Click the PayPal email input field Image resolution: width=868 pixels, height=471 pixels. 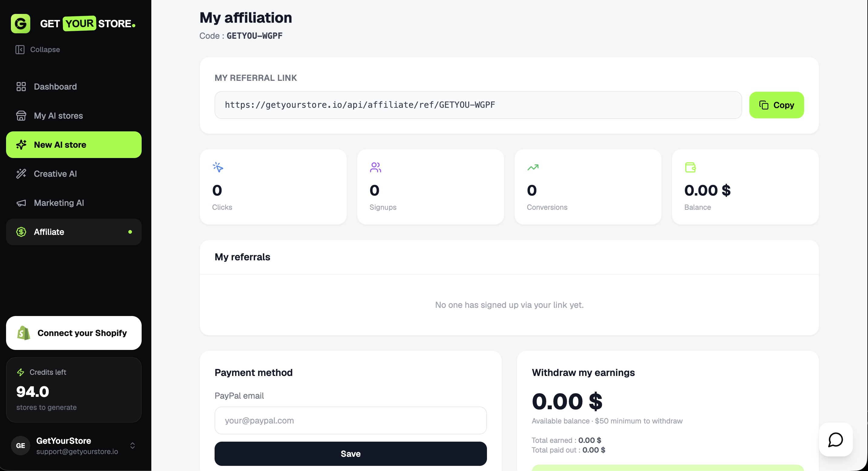[350, 420]
